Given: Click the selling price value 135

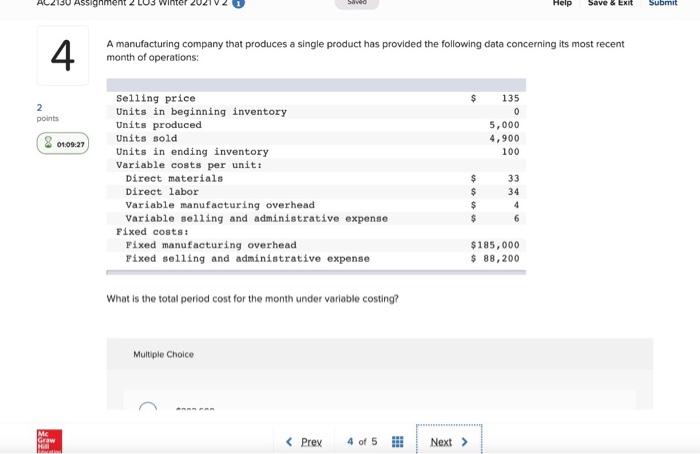Looking at the screenshot, I should click(510, 98).
